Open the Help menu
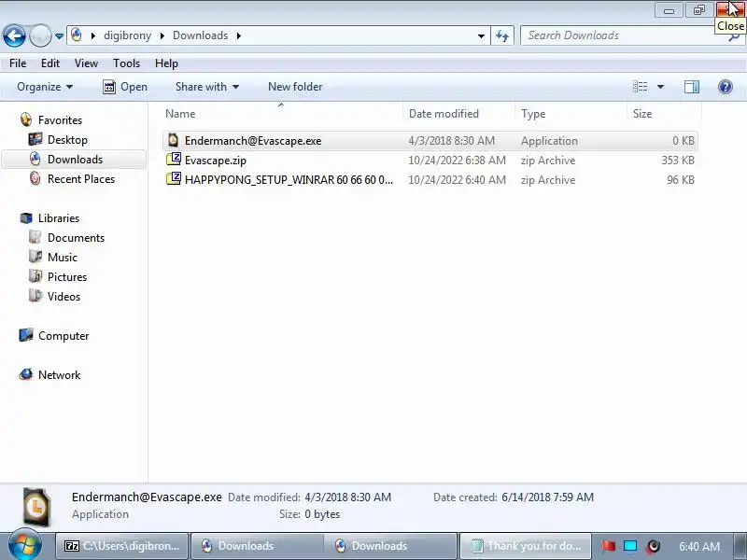This screenshot has height=560, width=747. (166, 63)
